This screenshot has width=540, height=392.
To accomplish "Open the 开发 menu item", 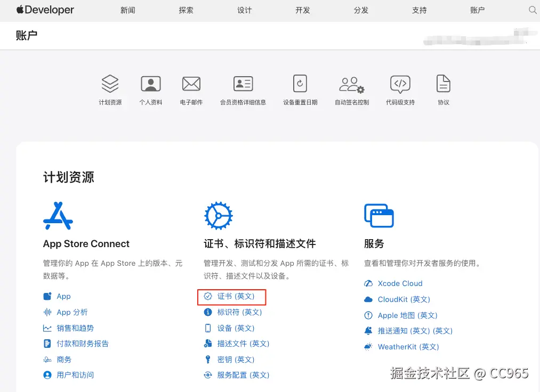I will click(x=303, y=10).
